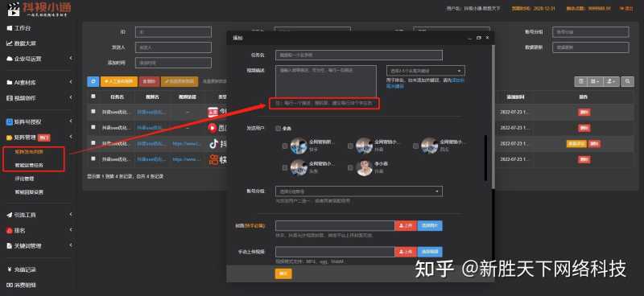Click the red icon beside 排名
Screen dimensions: 644x296
point(10,230)
